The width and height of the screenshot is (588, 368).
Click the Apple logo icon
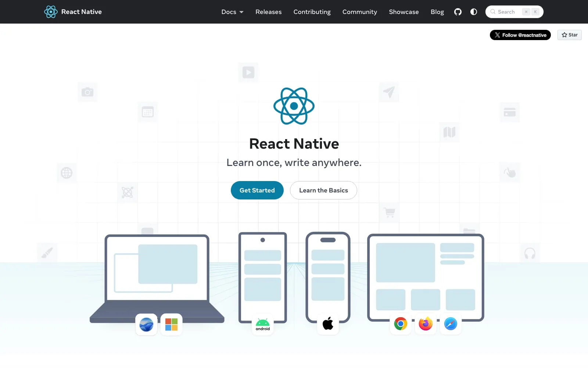[328, 324]
